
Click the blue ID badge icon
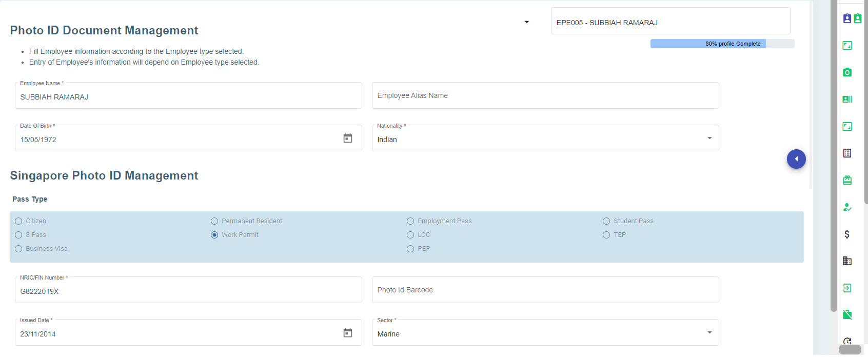tap(847, 18)
